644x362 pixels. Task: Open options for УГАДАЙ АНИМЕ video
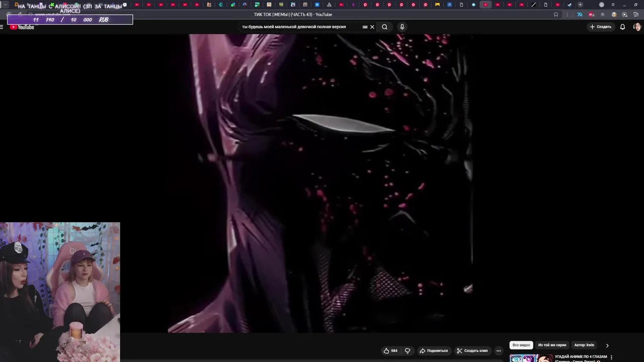click(611, 357)
